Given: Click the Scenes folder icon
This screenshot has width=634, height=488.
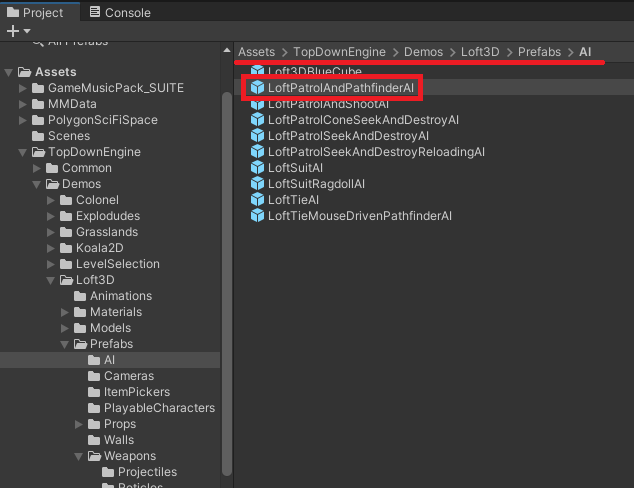Looking at the screenshot, I should (x=38, y=136).
